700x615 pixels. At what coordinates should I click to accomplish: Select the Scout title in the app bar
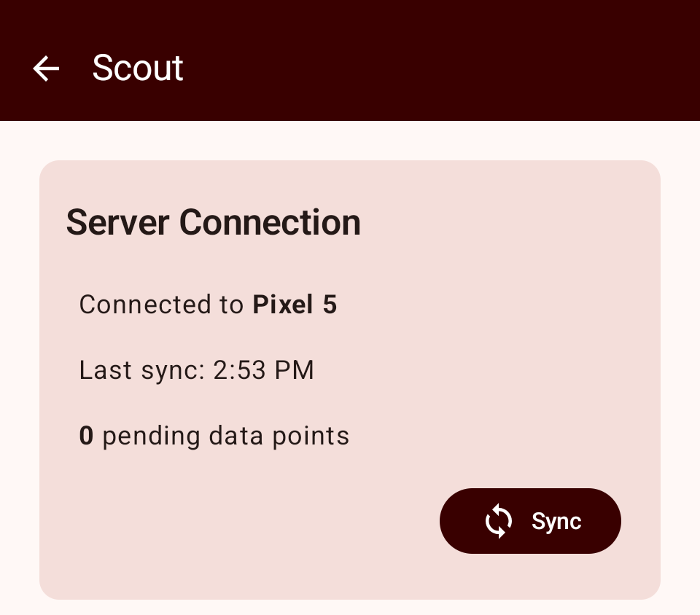tap(138, 68)
